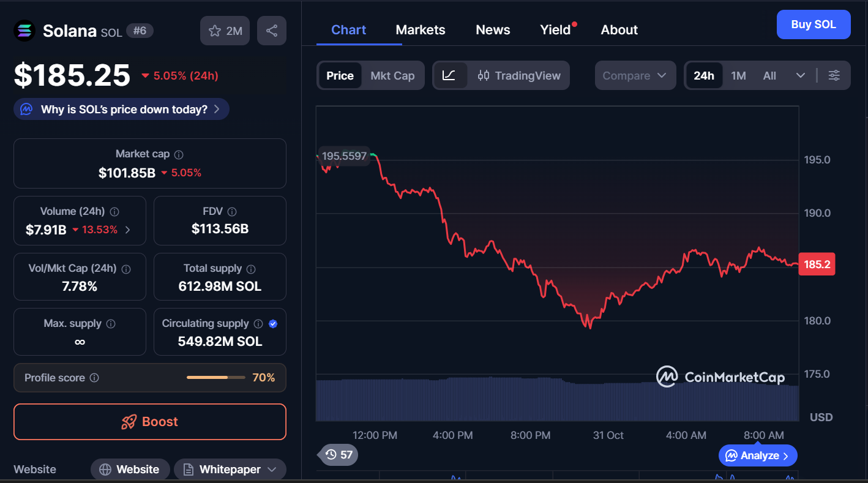Screen dimensions: 868x483
Task: Open 'Why is SOL's price down today?'
Action: 122,110
